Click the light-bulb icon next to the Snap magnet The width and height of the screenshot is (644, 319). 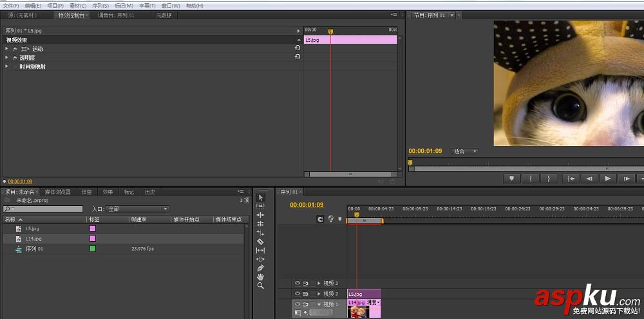330,219
